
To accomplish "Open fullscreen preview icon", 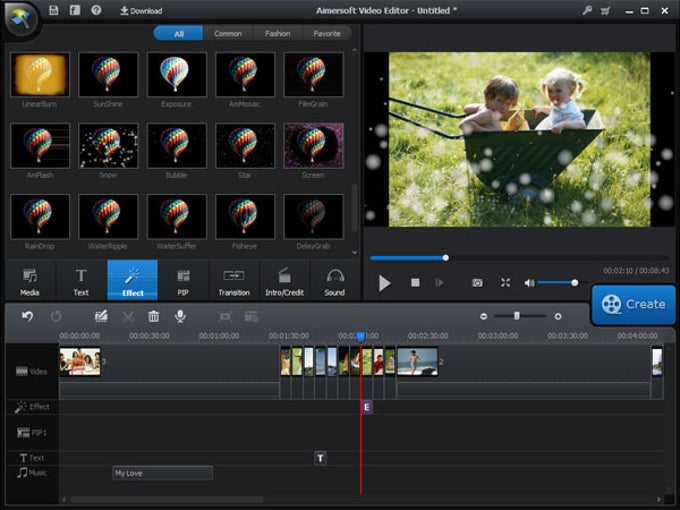I will 505,283.
